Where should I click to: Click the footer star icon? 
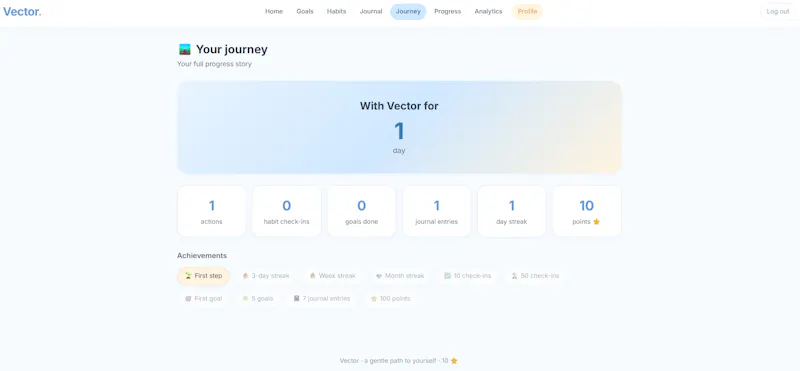pos(454,361)
